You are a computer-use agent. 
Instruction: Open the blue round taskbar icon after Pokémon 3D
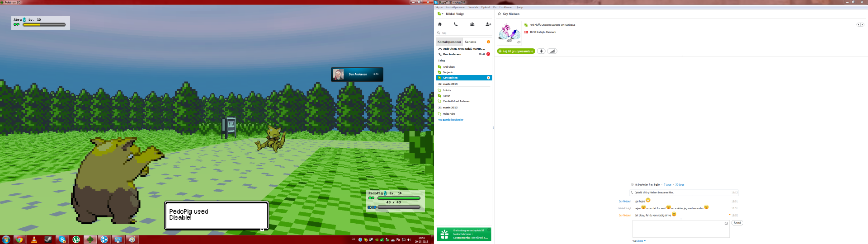click(104, 239)
